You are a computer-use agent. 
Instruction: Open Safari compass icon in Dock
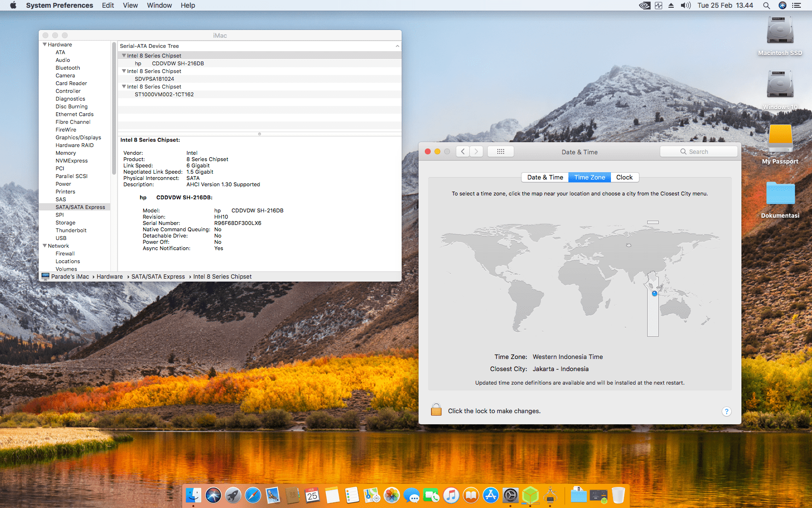click(253, 495)
